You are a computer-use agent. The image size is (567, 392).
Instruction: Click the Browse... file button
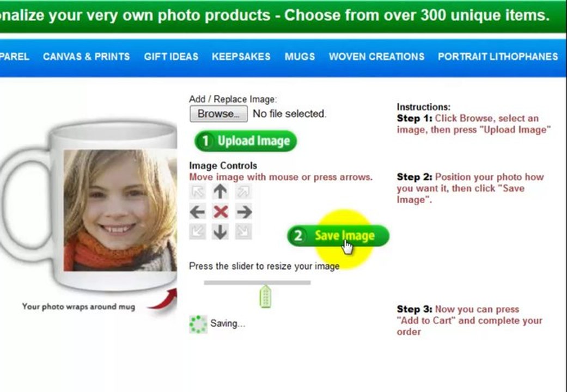click(x=219, y=114)
